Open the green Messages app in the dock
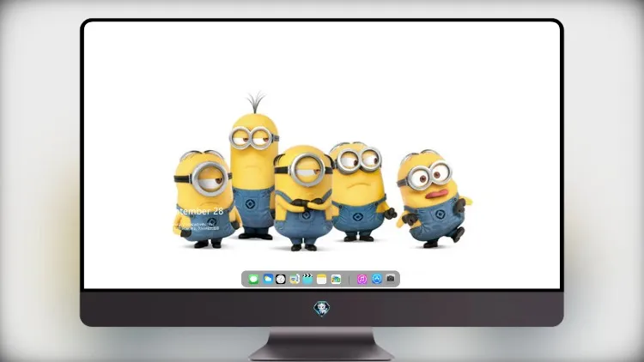 tap(253, 279)
